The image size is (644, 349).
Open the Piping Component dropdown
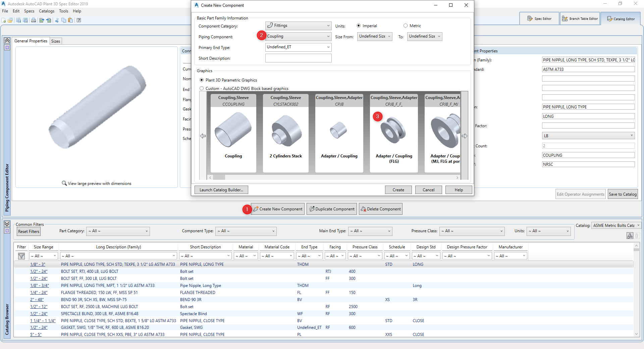(x=298, y=36)
